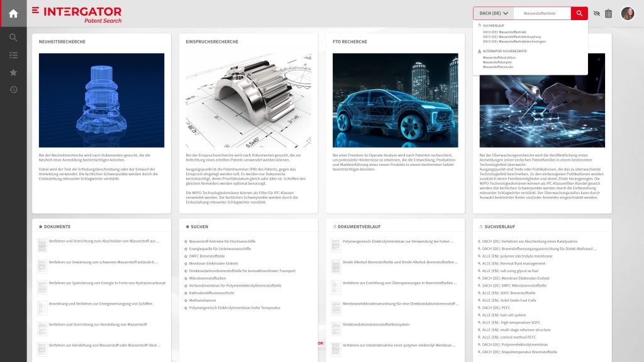The image size is (644, 362).
Task: Open favorites star in the sidebar
Action: click(x=13, y=72)
